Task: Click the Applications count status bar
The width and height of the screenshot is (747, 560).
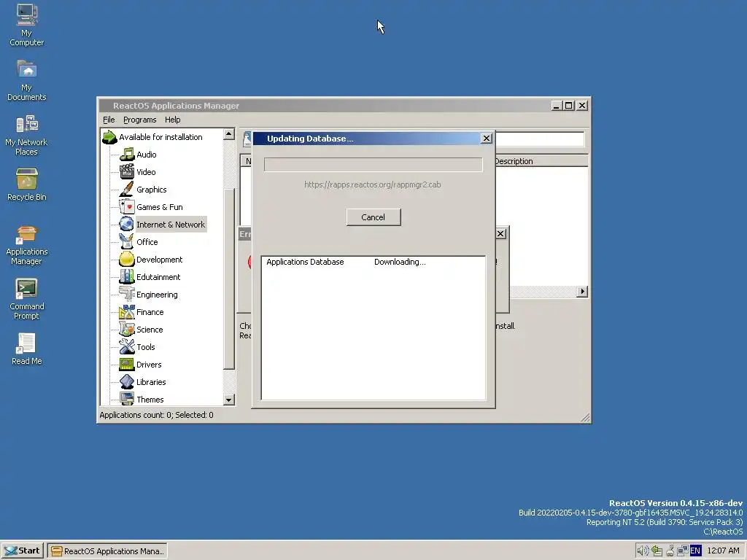Action: [156, 415]
